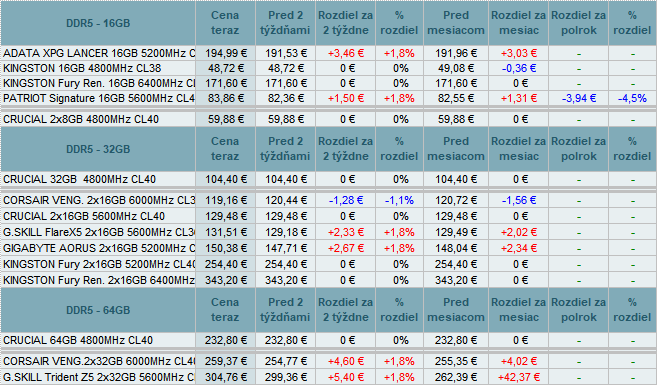Click the GIGABYTE AORUS 2x16GB 5200MHz row
Screen dimensions: 657x385
pos(328,248)
